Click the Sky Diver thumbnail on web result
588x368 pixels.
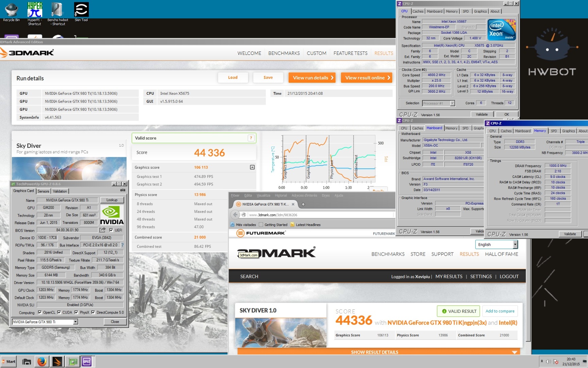tap(280, 332)
